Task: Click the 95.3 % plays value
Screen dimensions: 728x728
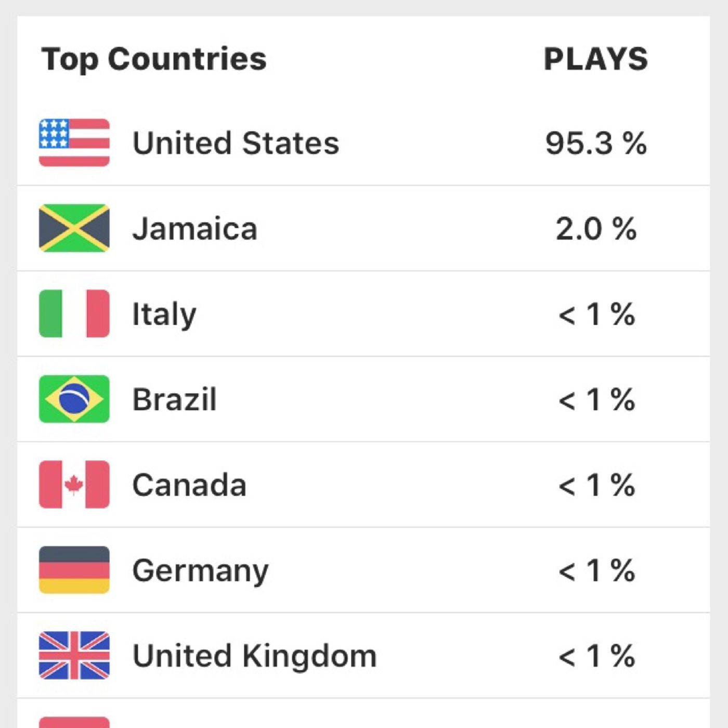Action: click(x=596, y=143)
